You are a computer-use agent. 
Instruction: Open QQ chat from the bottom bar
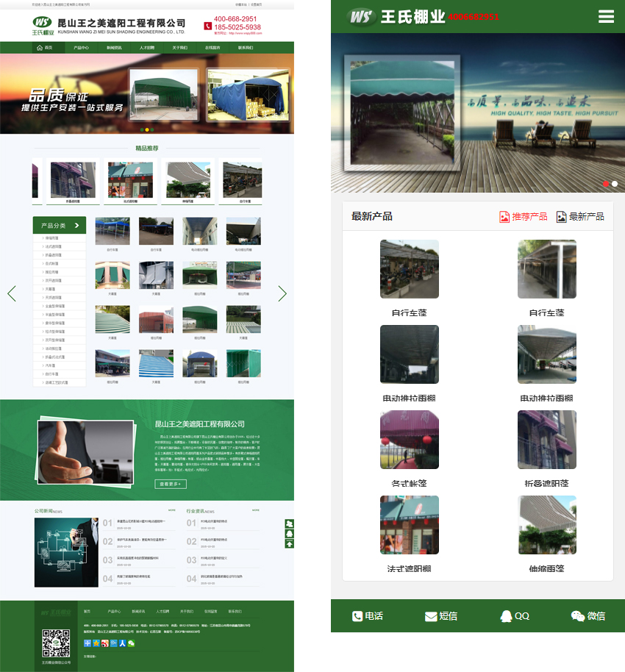coord(514,616)
